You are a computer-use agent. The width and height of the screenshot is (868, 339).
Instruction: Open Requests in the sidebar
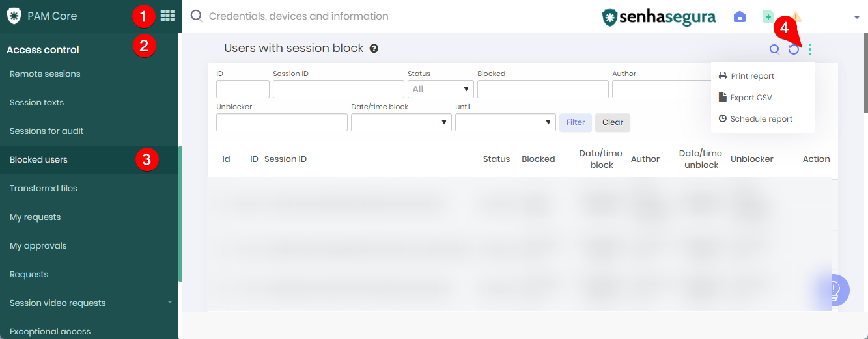pos(29,274)
